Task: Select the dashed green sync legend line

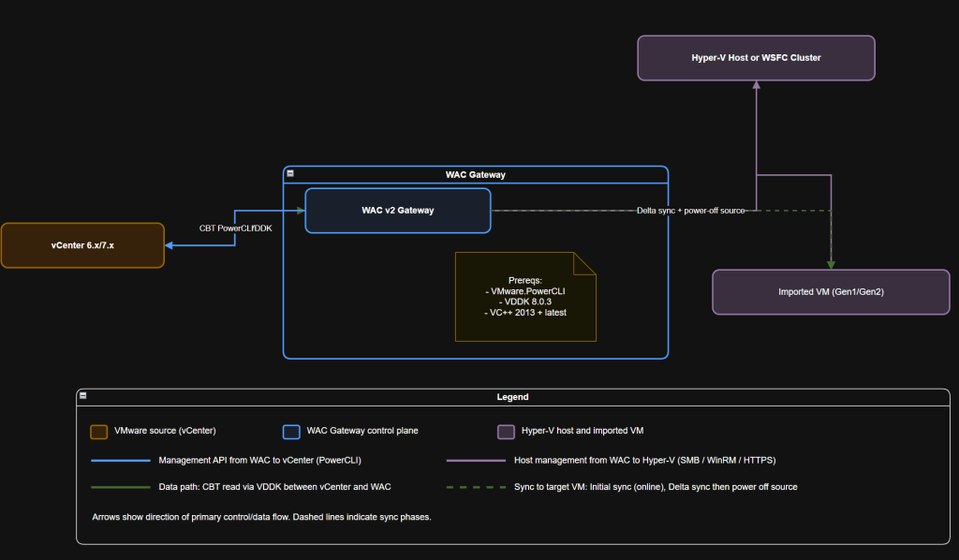Action: pyautogui.click(x=474, y=487)
